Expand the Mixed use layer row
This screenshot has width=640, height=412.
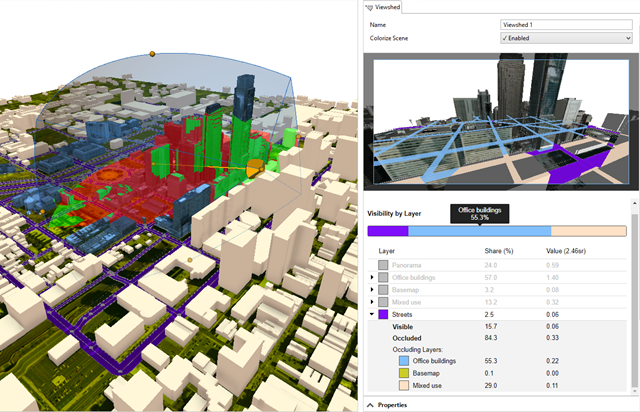click(x=372, y=302)
